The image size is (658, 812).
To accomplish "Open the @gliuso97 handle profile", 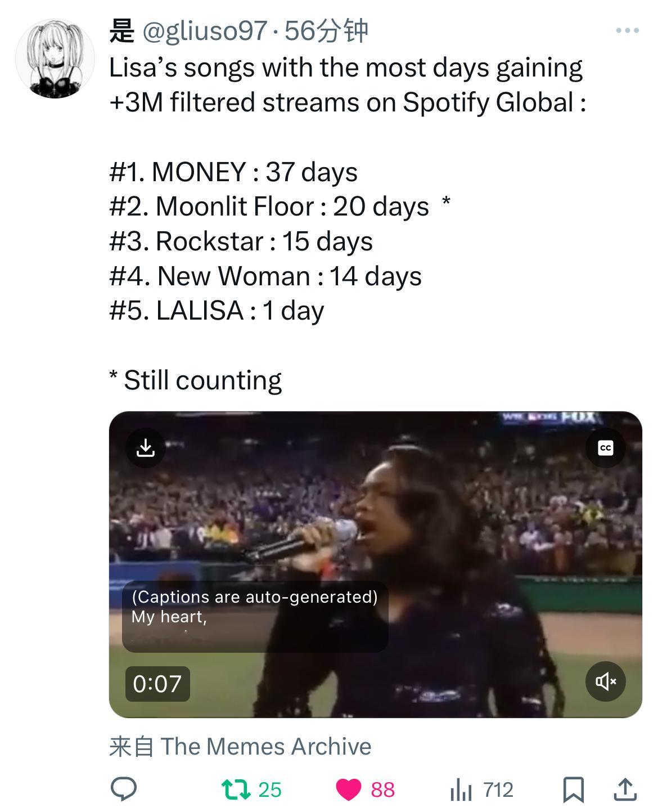I will pyautogui.click(x=205, y=30).
